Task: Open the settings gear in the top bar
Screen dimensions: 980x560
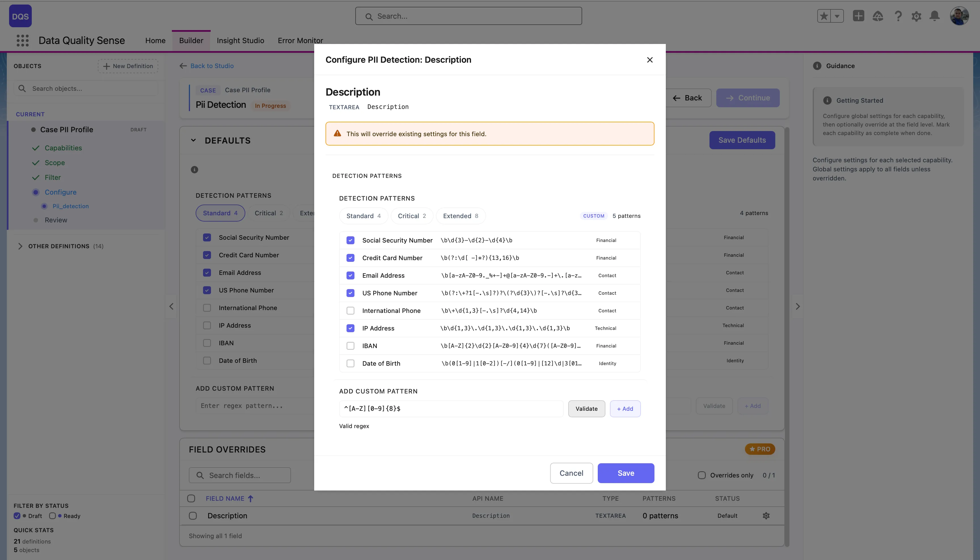Action: pyautogui.click(x=916, y=16)
